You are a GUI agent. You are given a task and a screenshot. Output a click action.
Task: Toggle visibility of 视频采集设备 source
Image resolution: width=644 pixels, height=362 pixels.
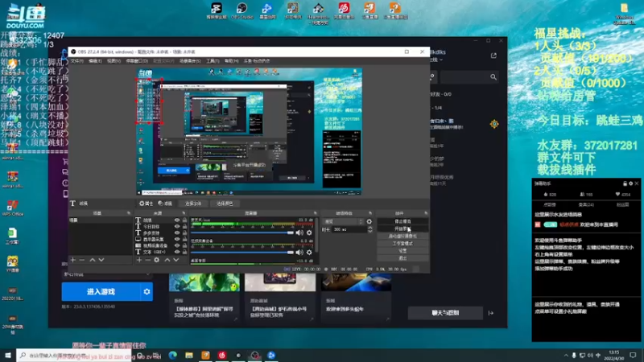177,245
